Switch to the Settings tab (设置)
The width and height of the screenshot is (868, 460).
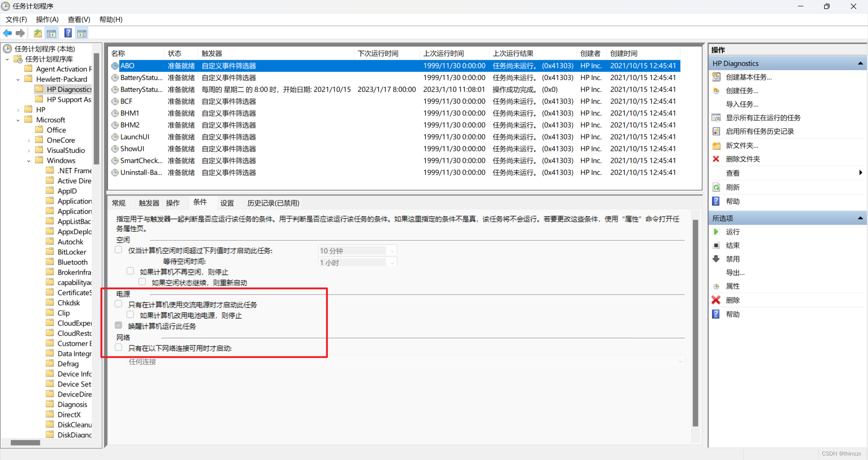coord(227,203)
